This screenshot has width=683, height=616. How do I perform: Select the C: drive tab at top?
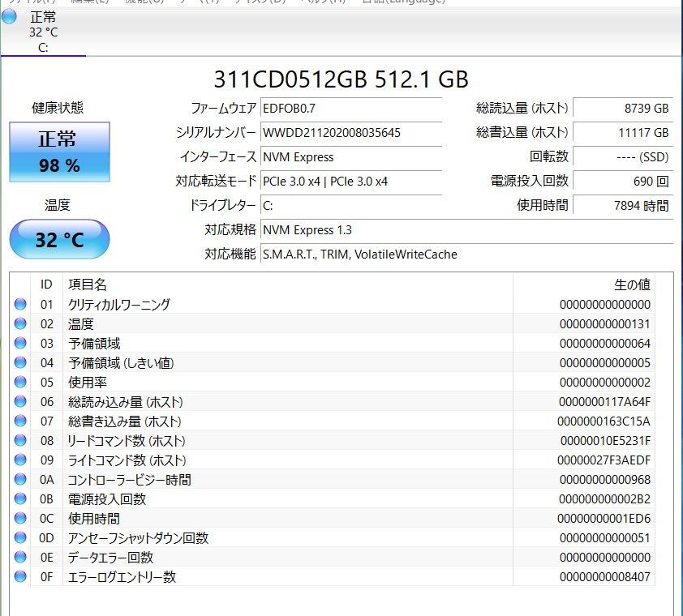[x=43, y=32]
